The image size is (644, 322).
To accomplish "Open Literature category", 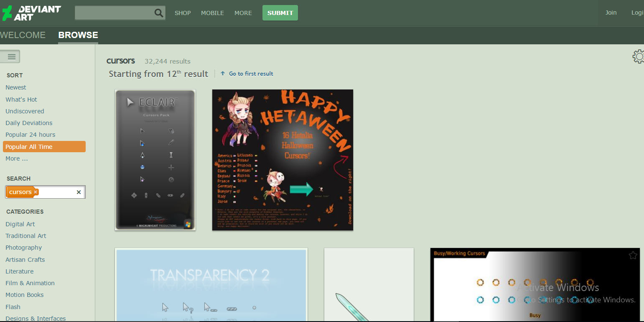I will [20, 271].
